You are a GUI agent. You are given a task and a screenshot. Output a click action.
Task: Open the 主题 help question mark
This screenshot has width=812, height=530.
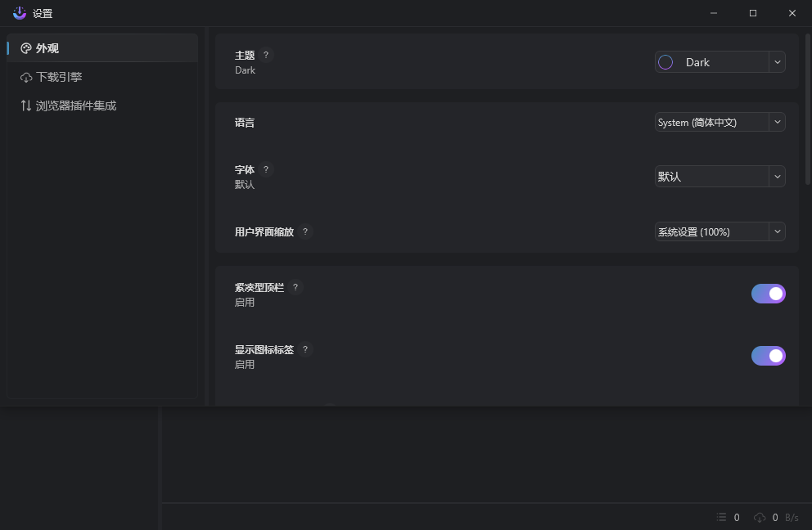tap(265, 55)
